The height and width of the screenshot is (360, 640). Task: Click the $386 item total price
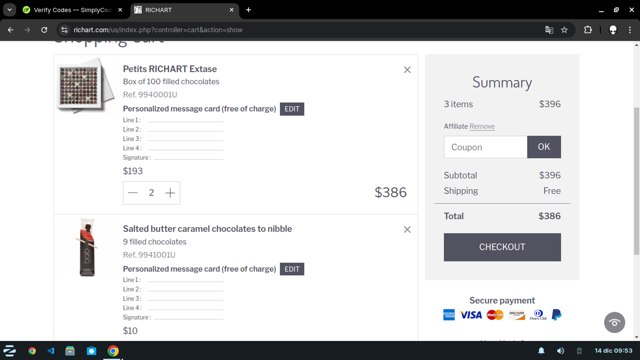(x=391, y=192)
